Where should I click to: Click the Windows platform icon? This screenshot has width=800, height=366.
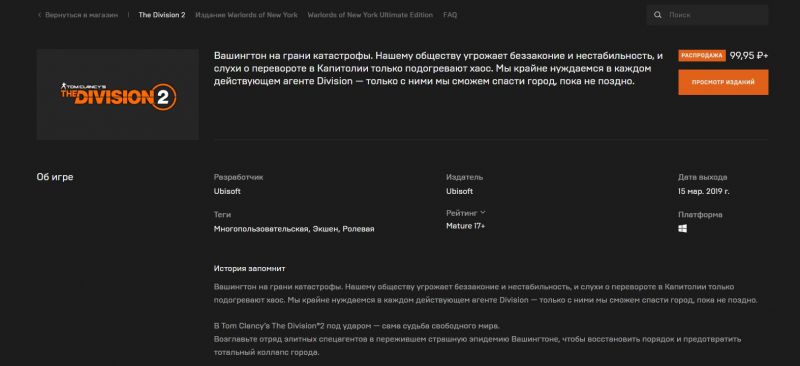[x=682, y=229]
